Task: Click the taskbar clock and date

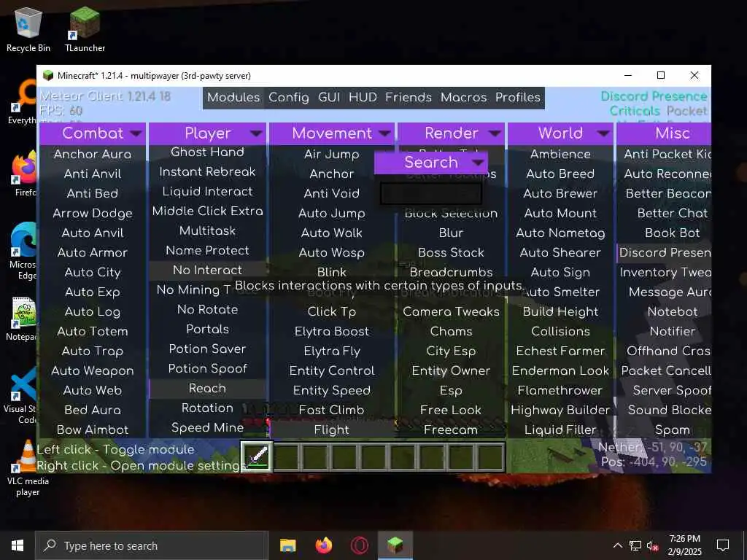Action: coord(684,545)
